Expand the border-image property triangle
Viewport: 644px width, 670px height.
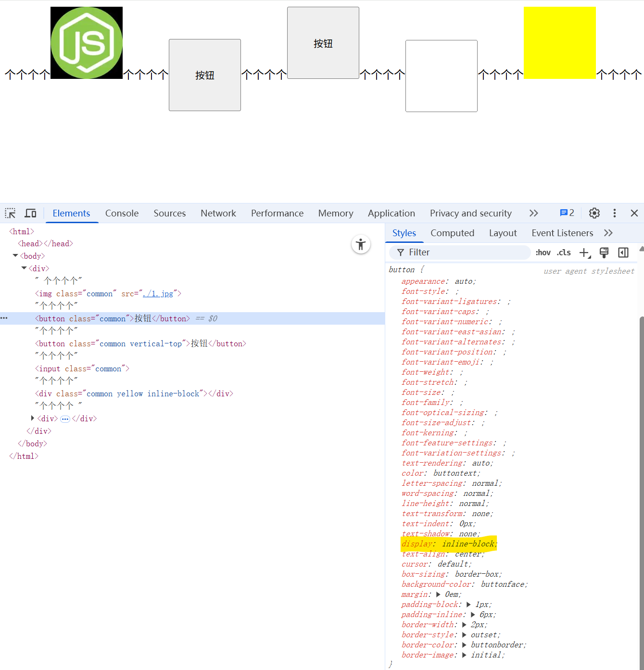pos(464,655)
